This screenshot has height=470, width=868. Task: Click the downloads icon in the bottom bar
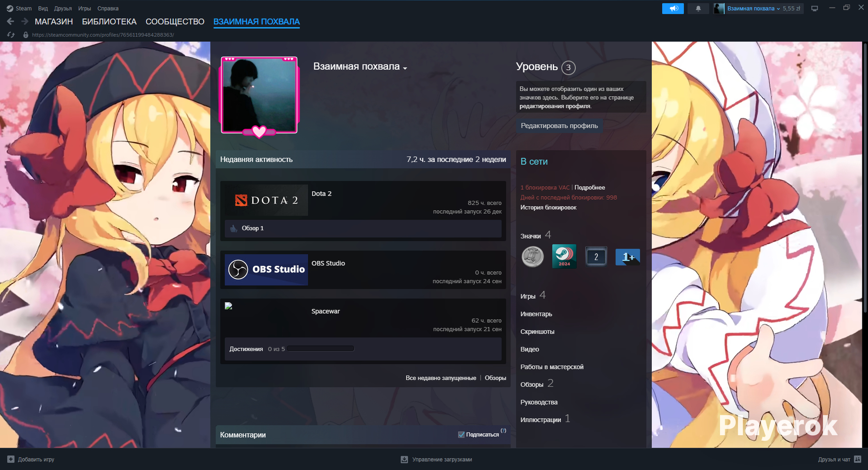(404, 459)
